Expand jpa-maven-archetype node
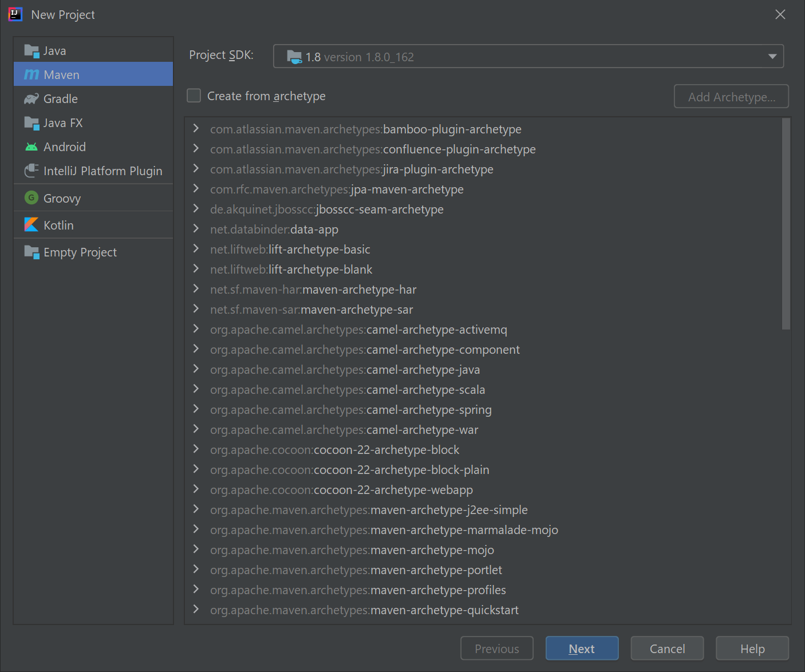The width and height of the screenshot is (805, 672). (196, 189)
